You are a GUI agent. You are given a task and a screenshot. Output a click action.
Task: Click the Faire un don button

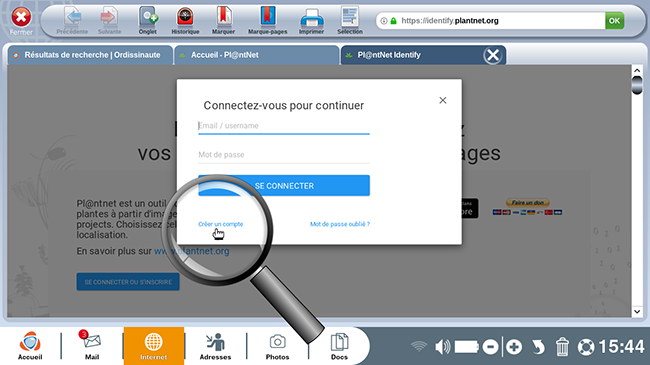tap(528, 202)
